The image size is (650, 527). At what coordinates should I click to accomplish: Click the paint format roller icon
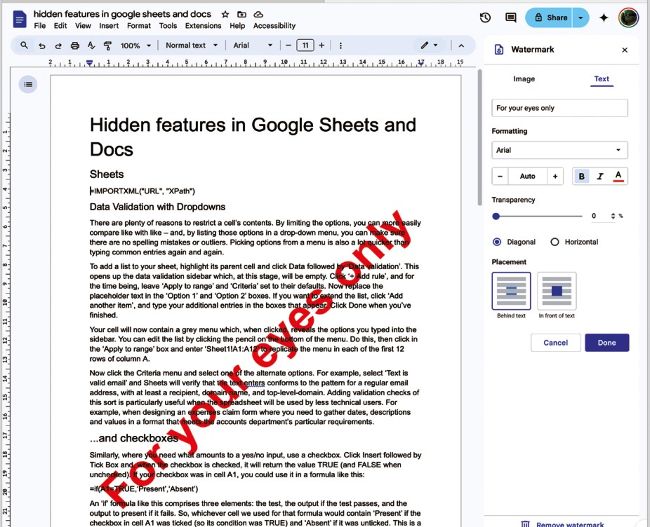[x=105, y=46]
